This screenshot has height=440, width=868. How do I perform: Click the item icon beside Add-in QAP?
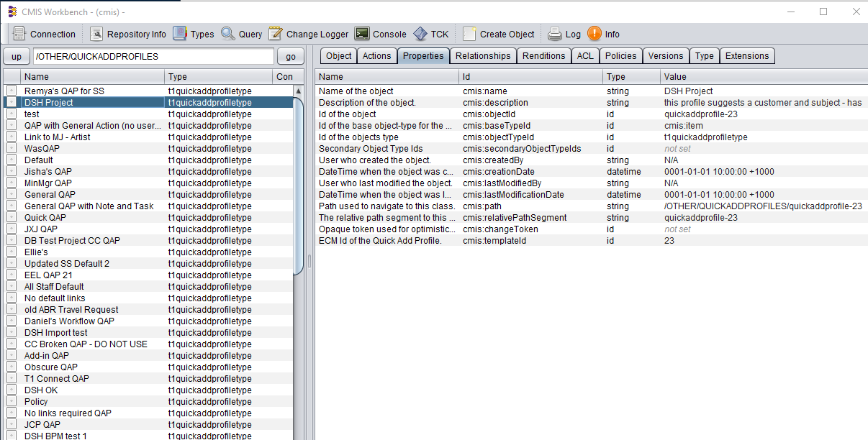point(12,356)
